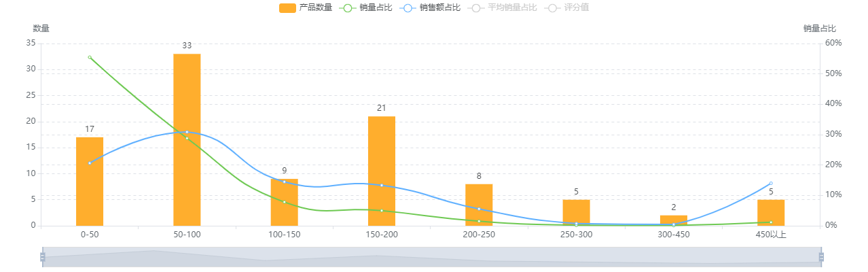Click right handle of the zoom slider
Screen dimensions: 868x272
pos(821,257)
